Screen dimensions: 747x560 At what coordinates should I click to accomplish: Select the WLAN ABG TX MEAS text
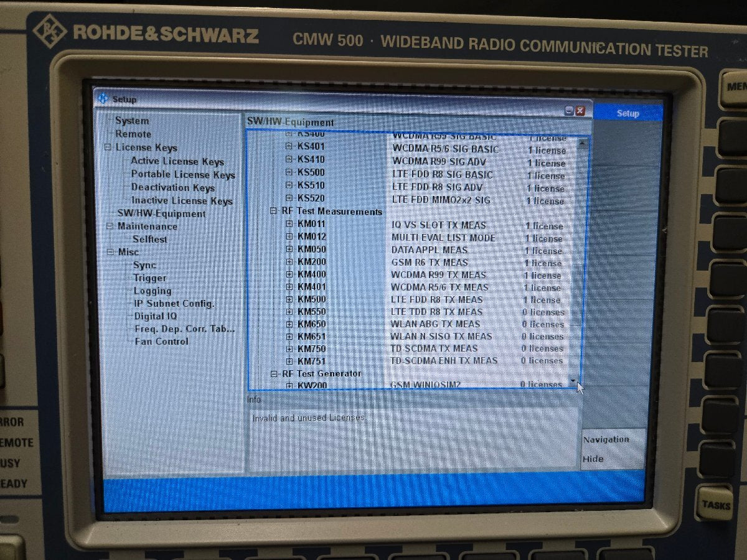click(435, 324)
